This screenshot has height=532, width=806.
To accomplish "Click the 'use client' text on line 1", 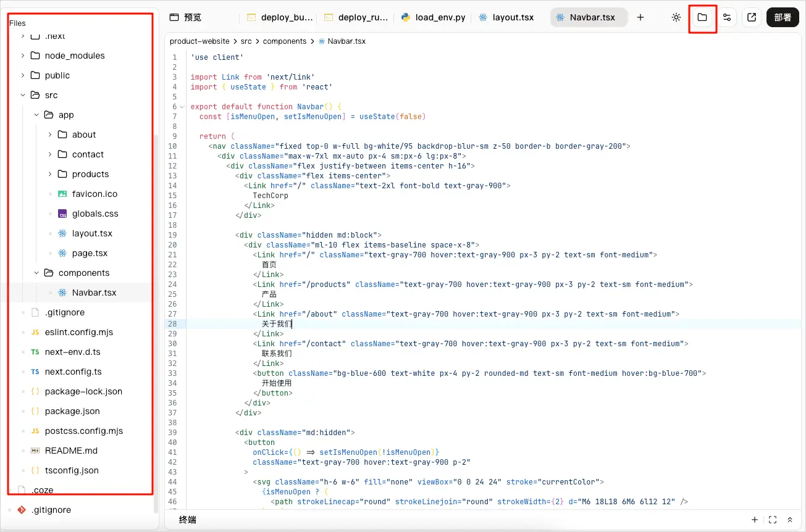I will click(x=217, y=57).
